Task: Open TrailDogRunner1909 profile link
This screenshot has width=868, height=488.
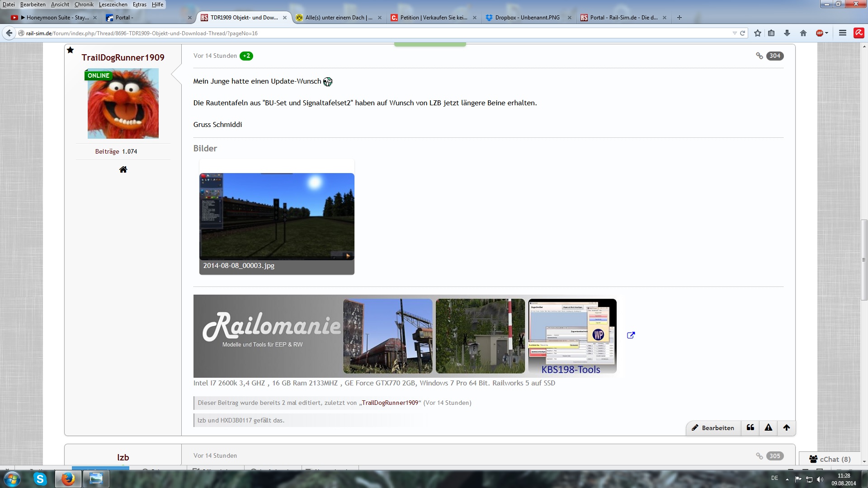Action: click(123, 57)
